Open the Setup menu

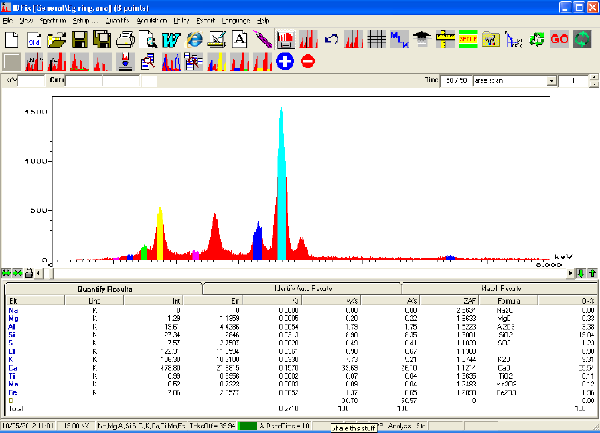point(85,21)
